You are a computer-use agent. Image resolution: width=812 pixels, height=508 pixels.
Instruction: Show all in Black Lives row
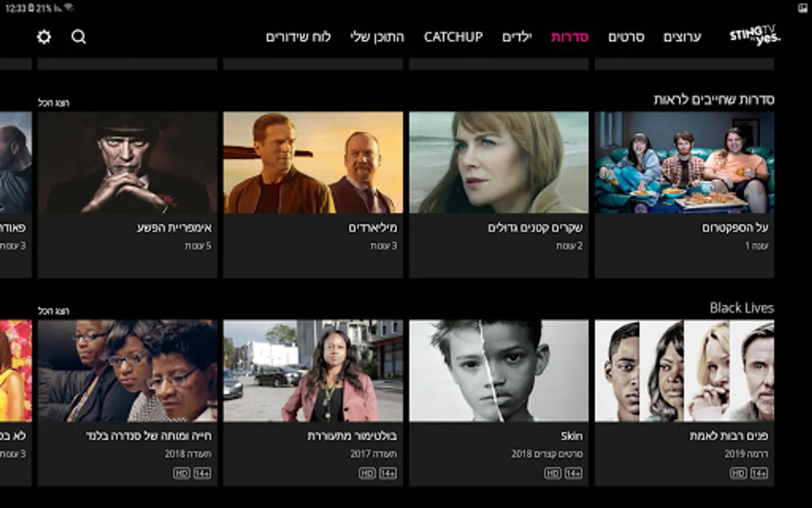coord(54,311)
